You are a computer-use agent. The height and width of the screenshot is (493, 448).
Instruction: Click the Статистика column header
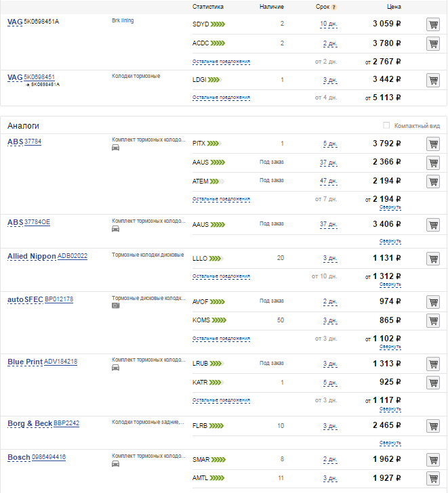(x=208, y=7)
